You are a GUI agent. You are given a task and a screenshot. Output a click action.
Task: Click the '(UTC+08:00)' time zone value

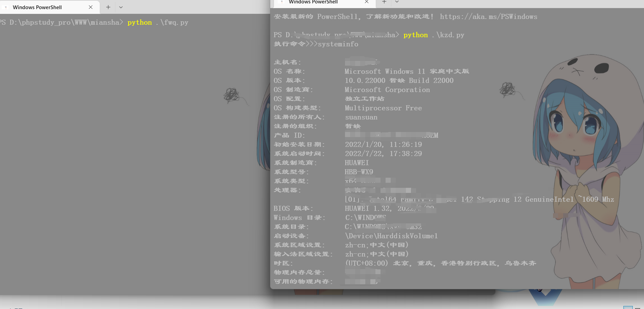coord(366,263)
